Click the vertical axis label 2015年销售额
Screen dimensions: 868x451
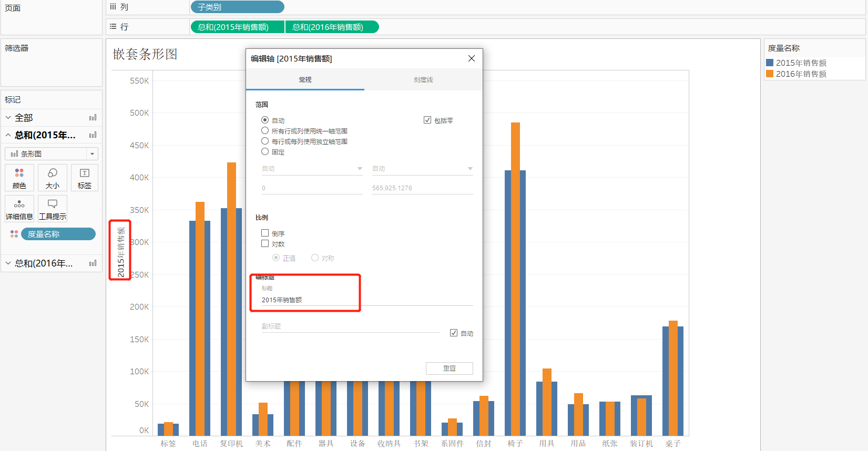click(120, 252)
